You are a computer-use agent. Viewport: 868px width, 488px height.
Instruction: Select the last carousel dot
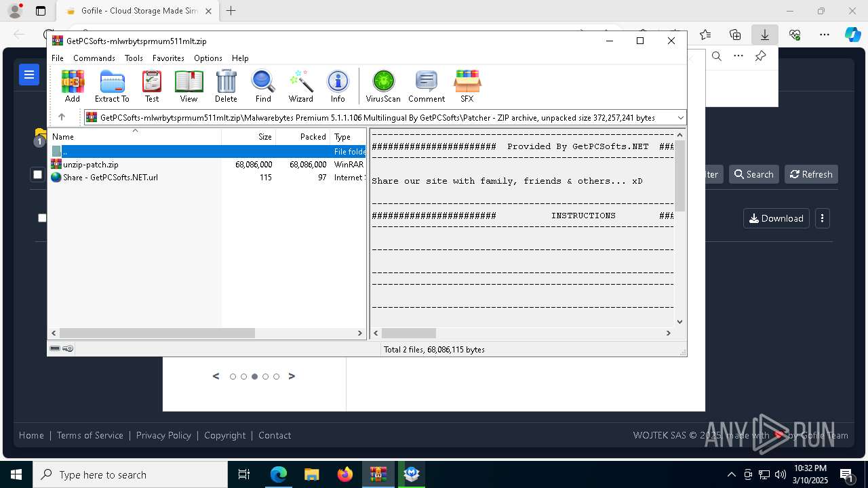click(276, 376)
